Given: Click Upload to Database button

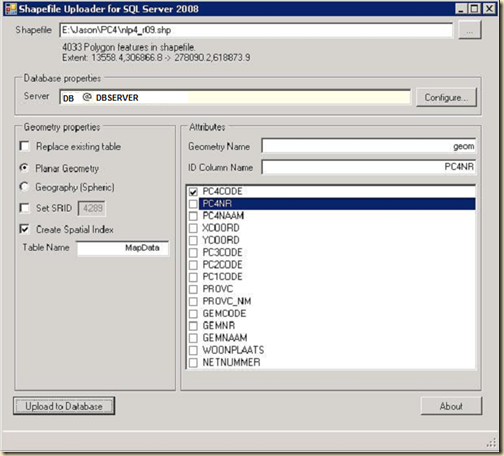Looking at the screenshot, I should [64, 406].
